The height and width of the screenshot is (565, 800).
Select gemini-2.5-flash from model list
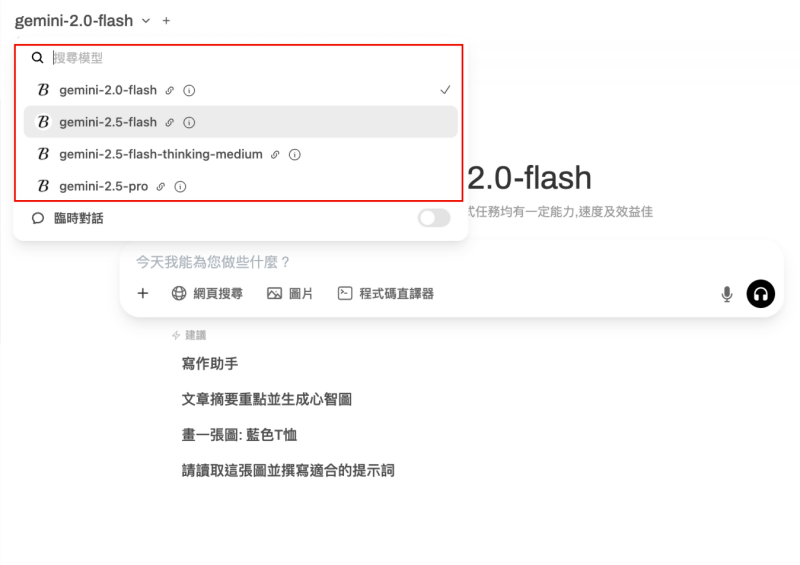[241, 122]
